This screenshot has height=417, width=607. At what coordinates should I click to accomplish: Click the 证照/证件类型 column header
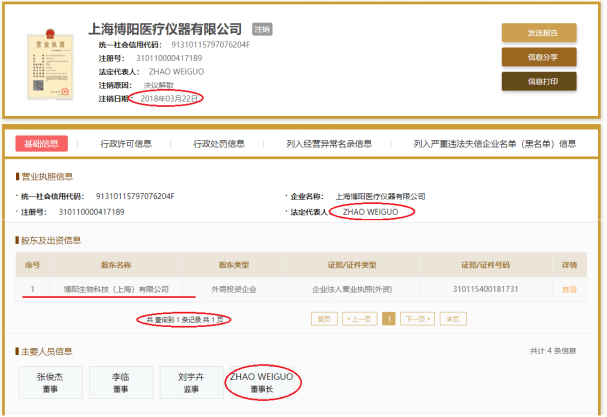[x=352, y=265]
